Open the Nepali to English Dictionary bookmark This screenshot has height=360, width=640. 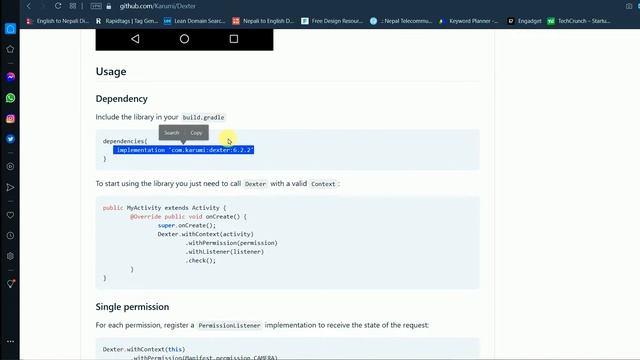(x=263, y=21)
